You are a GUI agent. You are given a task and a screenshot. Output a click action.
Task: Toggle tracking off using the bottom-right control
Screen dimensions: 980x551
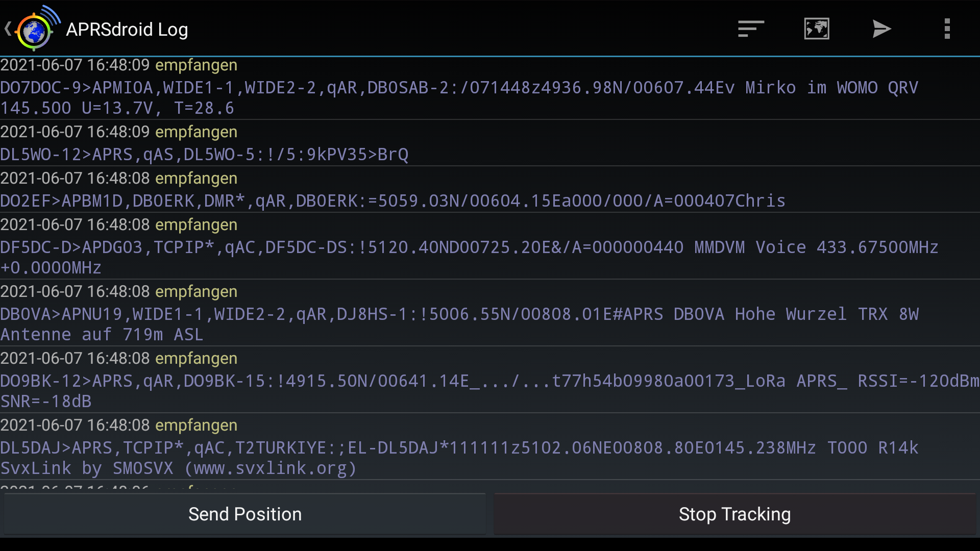pyautogui.click(x=735, y=514)
